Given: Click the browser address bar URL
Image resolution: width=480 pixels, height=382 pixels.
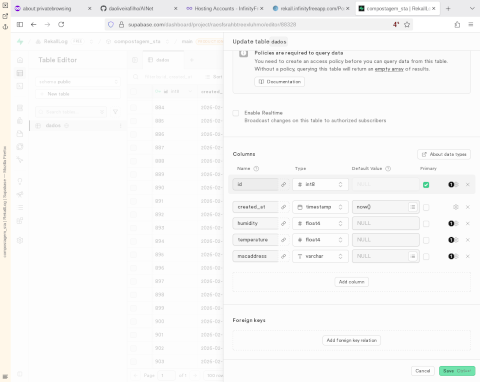Looking at the screenshot, I should [x=212, y=24].
